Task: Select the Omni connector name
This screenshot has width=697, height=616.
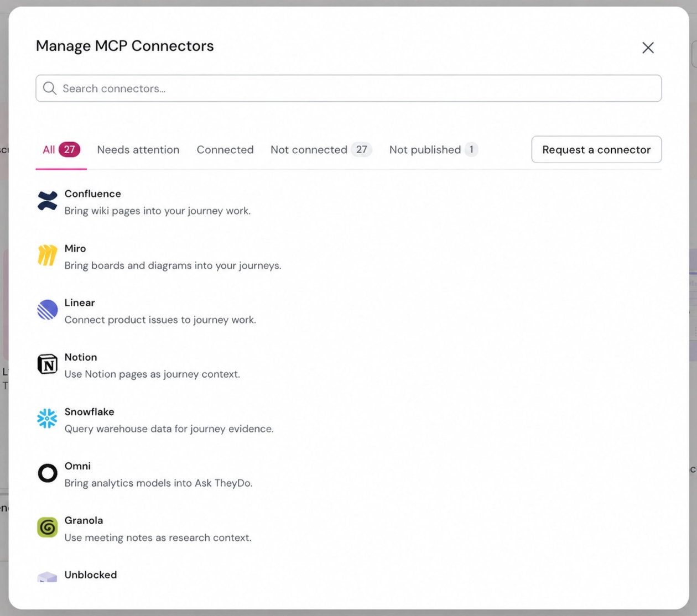Action: click(x=77, y=466)
